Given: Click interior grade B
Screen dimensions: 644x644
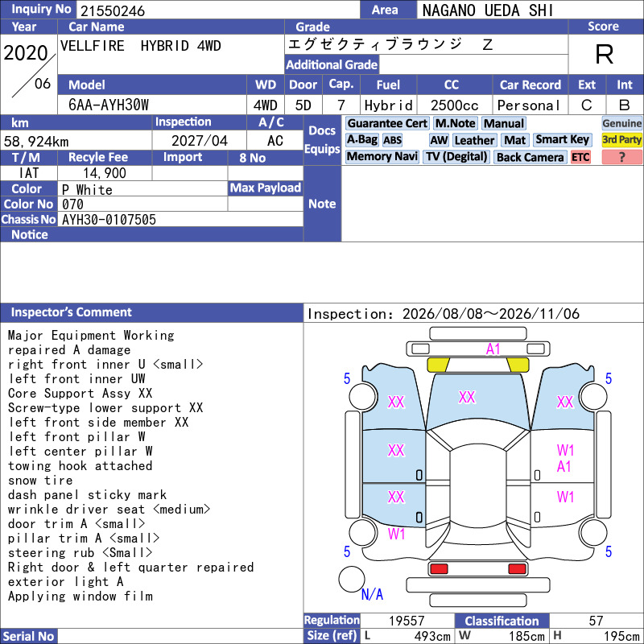Looking at the screenshot, I should pyautogui.click(x=625, y=105).
